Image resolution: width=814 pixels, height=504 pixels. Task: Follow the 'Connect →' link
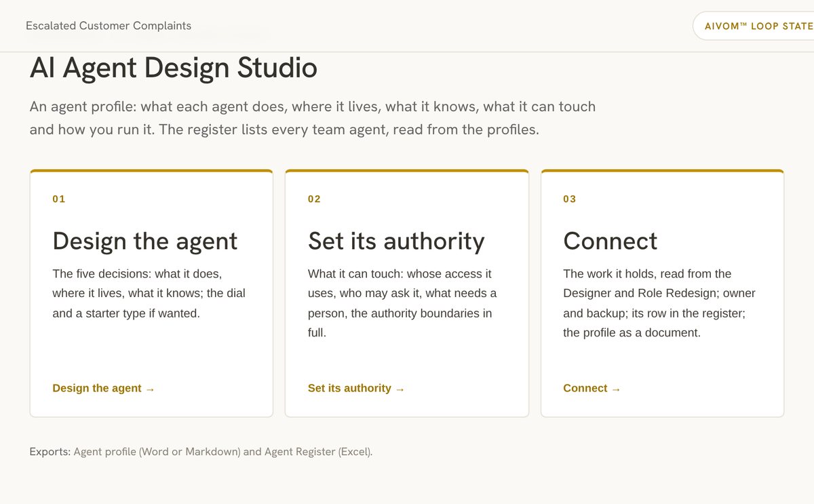[x=592, y=388]
